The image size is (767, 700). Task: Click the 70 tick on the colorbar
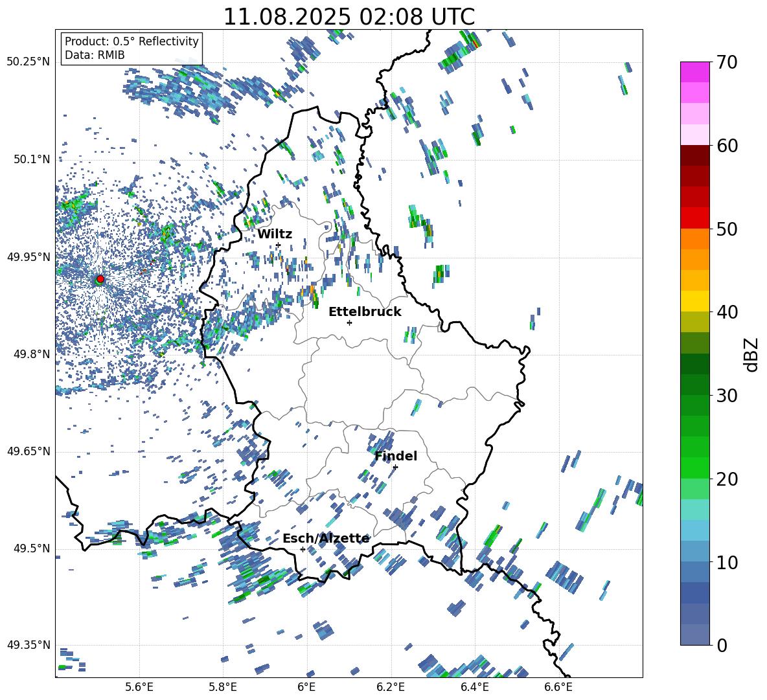[x=727, y=62]
